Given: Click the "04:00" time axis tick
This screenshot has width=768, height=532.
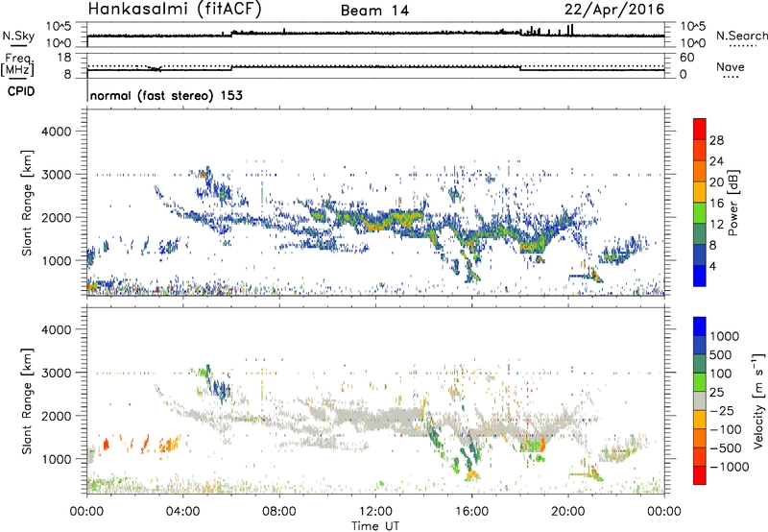Looking at the screenshot, I should 183,512.
